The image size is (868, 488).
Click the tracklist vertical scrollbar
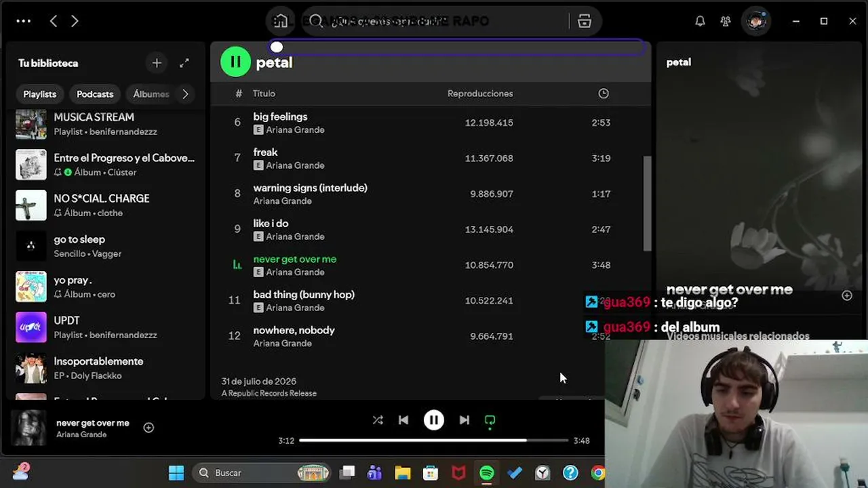point(647,203)
